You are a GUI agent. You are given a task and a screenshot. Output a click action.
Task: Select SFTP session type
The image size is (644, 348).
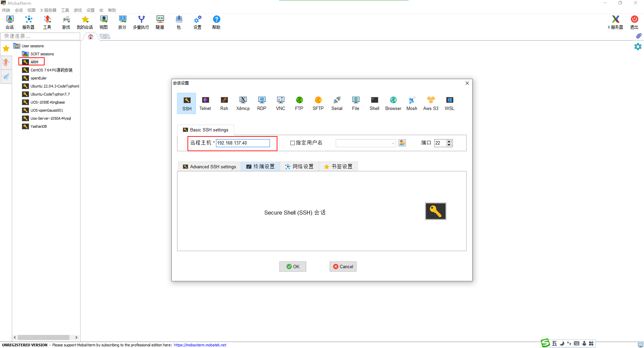318,104
